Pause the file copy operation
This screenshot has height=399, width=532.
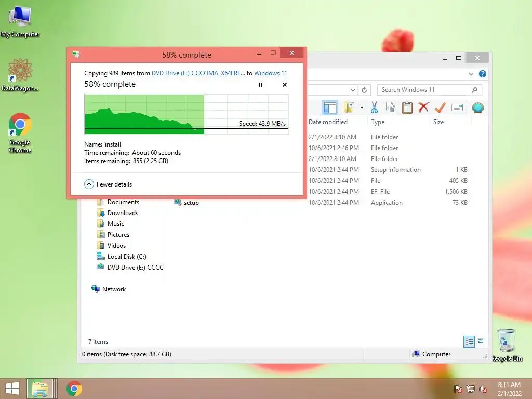(260, 85)
